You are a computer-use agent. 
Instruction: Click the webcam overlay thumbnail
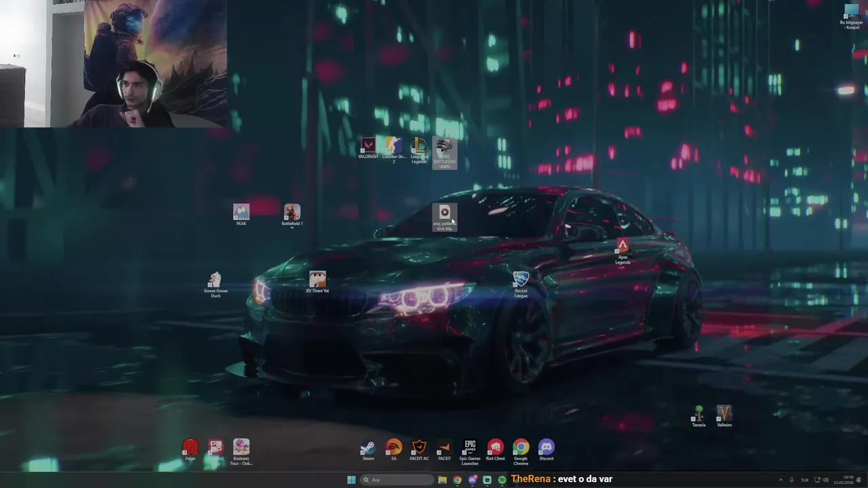113,64
